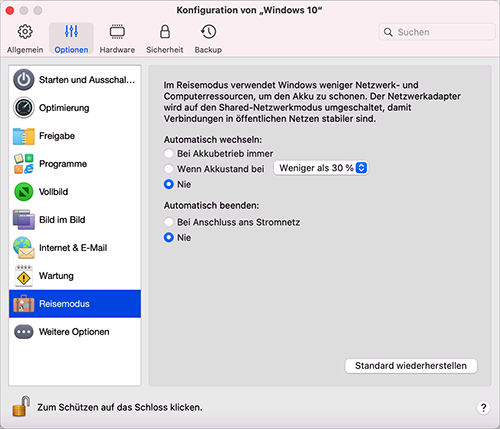The height and width of the screenshot is (429, 500).
Task: Select the Optionen sliders icon
Action: point(71,31)
